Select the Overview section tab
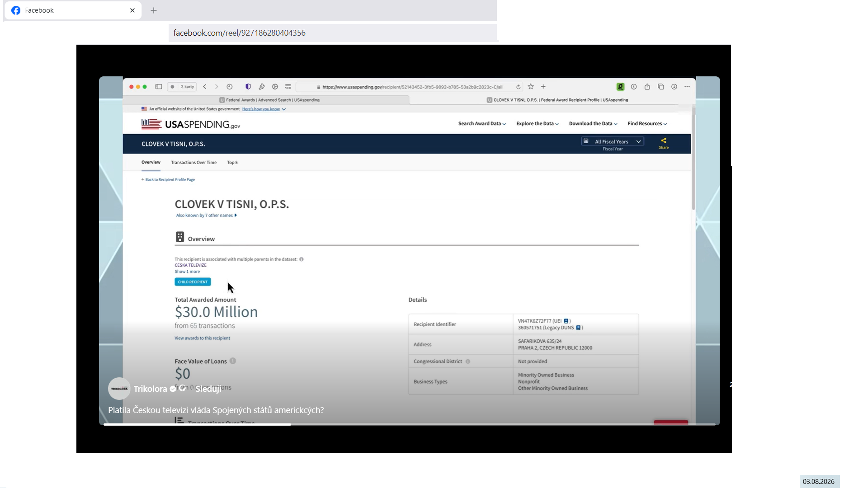Screen dimensions: 868x488 click(x=151, y=162)
